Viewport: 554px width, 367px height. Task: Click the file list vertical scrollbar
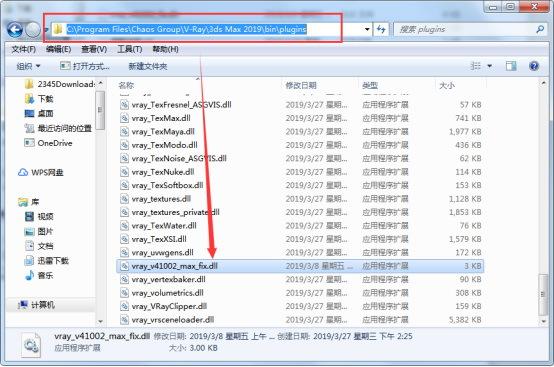coord(543,202)
